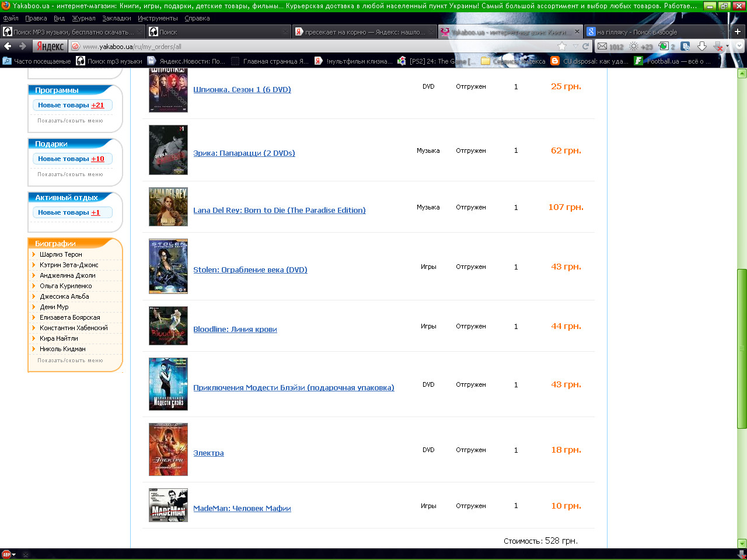This screenshot has height=560, width=747.
Task: Open MadeMan: Человек Мафии link
Action: (x=242, y=508)
